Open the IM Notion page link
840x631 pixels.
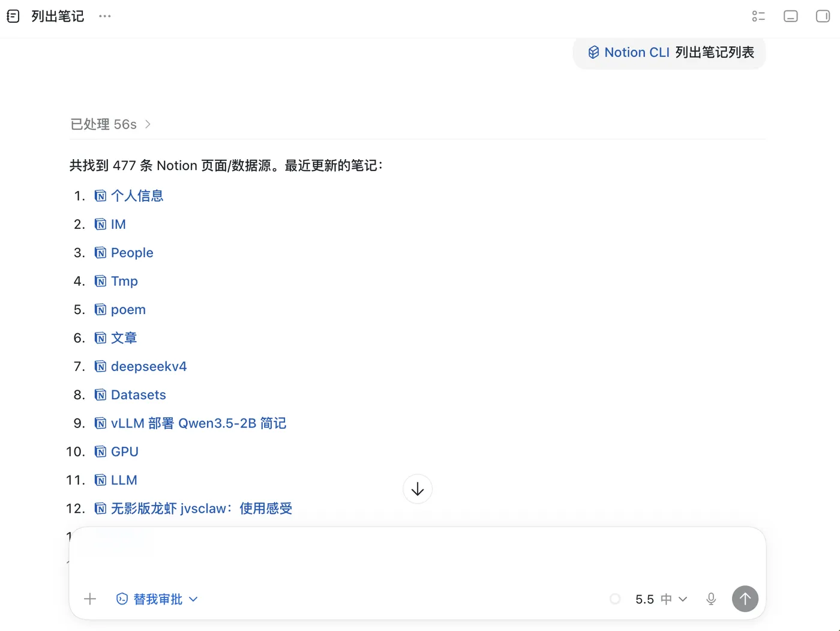coord(118,225)
